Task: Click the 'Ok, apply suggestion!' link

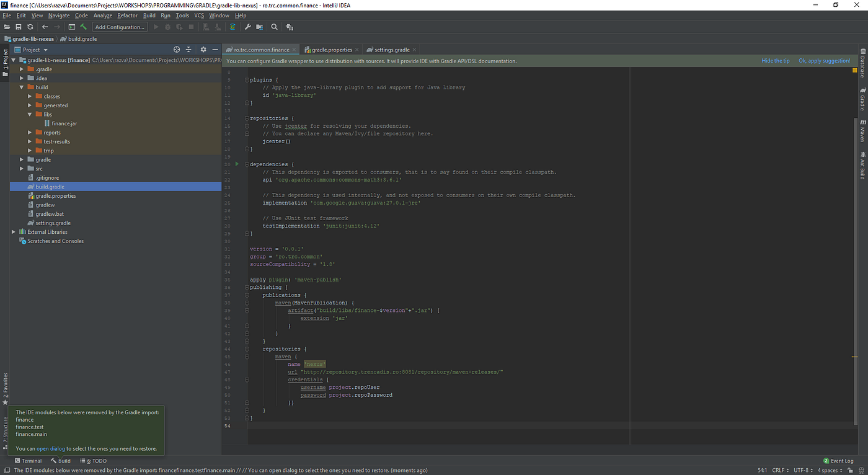Action: pos(824,61)
